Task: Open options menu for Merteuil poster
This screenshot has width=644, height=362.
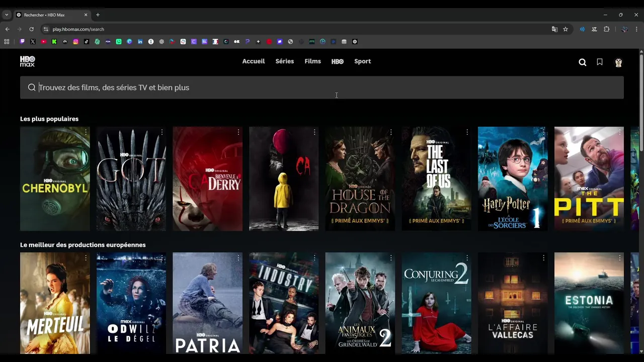Action: click(86, 258)
